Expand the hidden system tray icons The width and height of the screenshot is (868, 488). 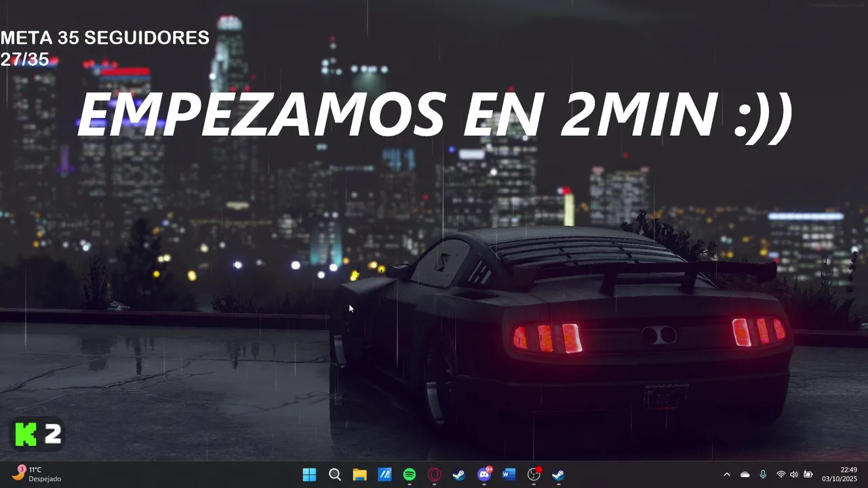(727, 474)
